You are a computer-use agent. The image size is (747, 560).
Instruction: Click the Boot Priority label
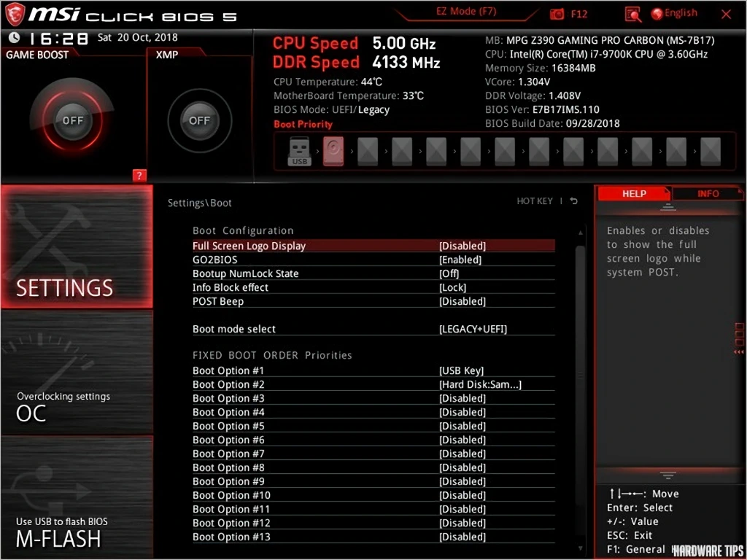303,124
